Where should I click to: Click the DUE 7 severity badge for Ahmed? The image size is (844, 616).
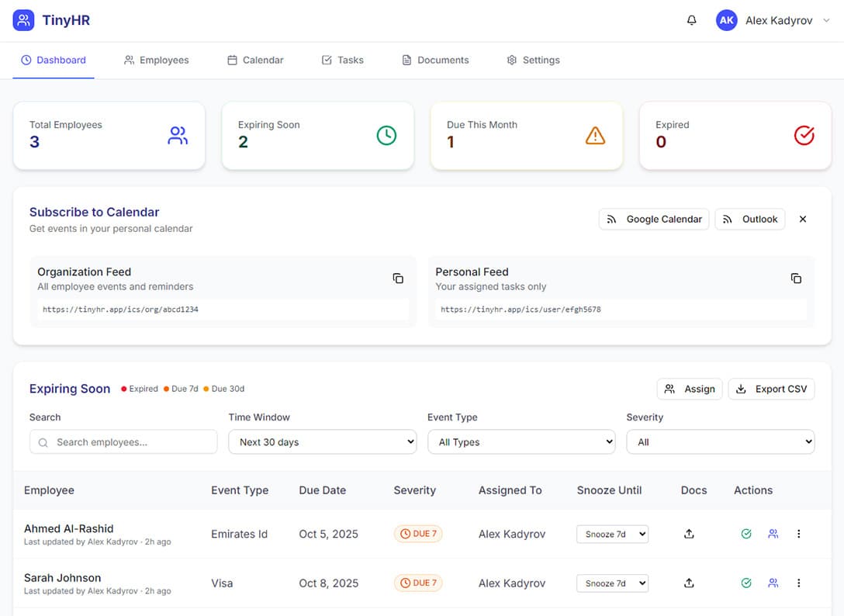[x=418, y=534]
